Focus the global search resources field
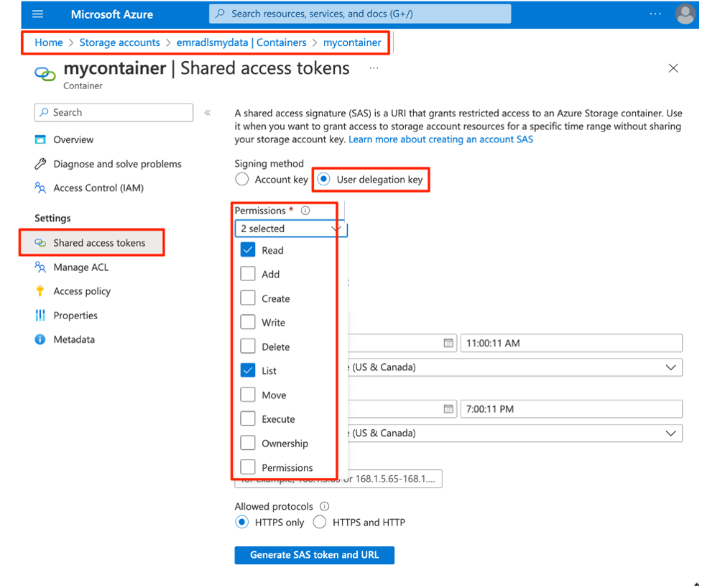 tap(360, 14)
